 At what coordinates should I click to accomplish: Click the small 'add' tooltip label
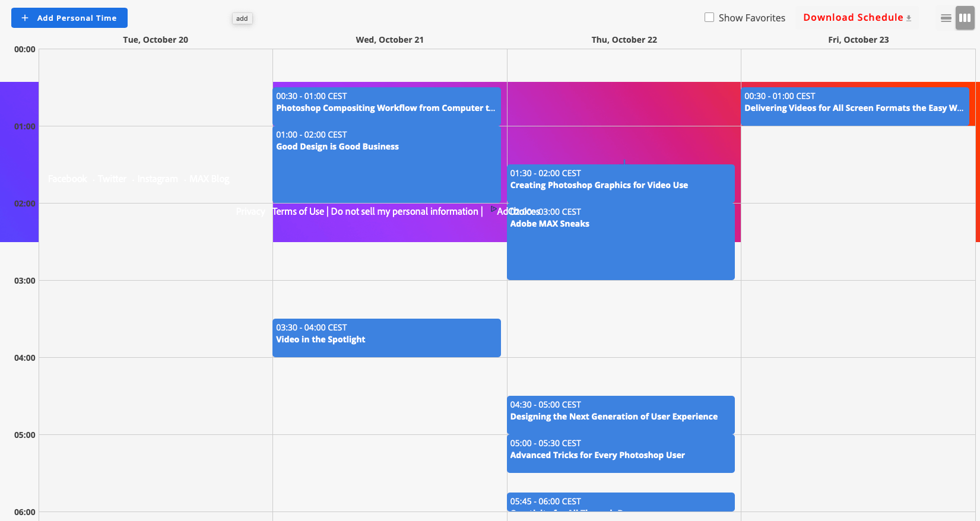242,18
